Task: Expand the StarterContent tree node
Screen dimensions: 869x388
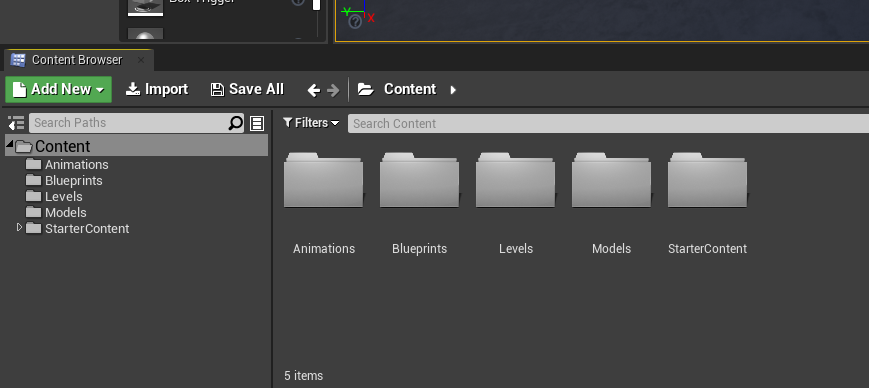Action: pyautogui.click(x=19, y=228)
